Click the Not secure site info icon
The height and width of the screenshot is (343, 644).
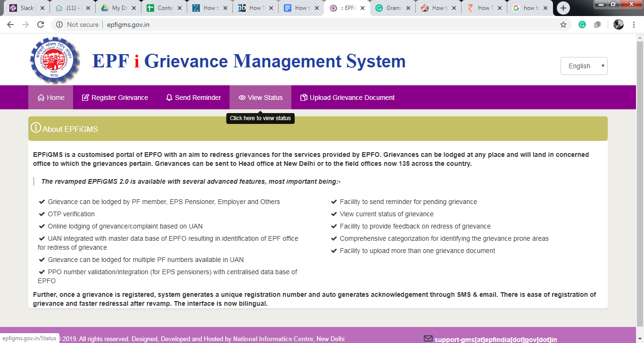[x=59, y=24]
